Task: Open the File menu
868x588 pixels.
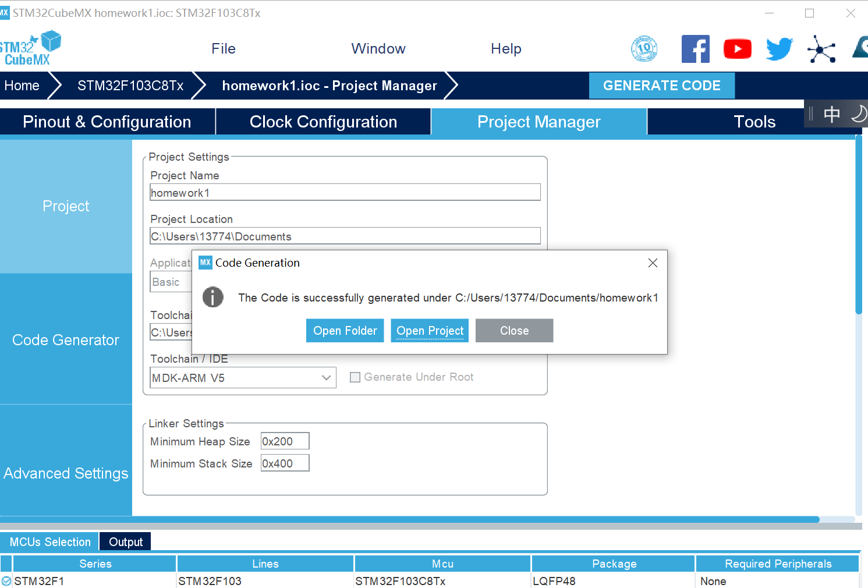Action: point(224,49)
